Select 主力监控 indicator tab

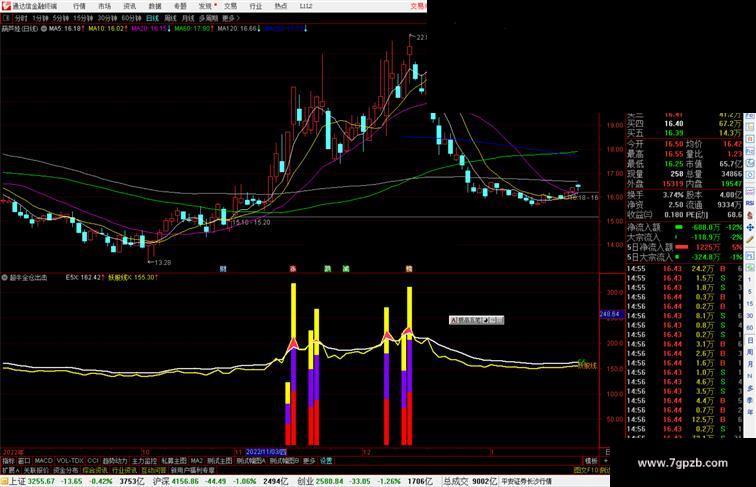144,461
